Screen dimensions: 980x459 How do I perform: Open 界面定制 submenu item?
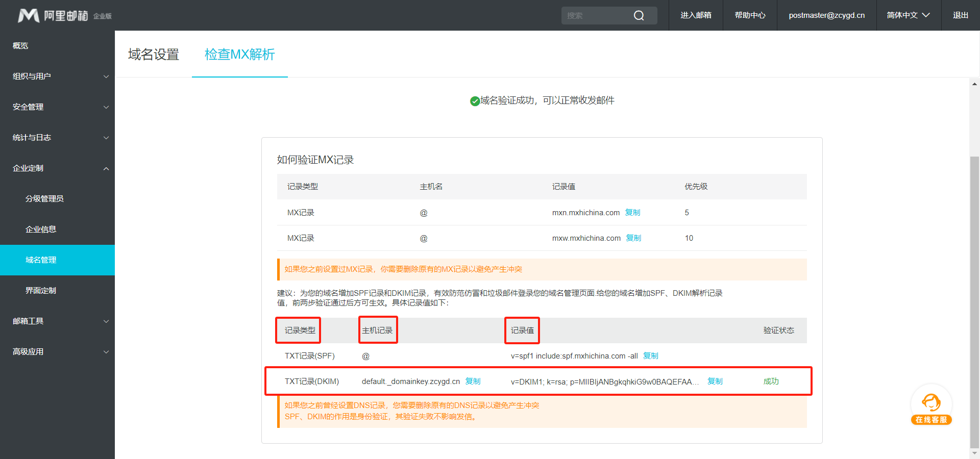[57, 291]
